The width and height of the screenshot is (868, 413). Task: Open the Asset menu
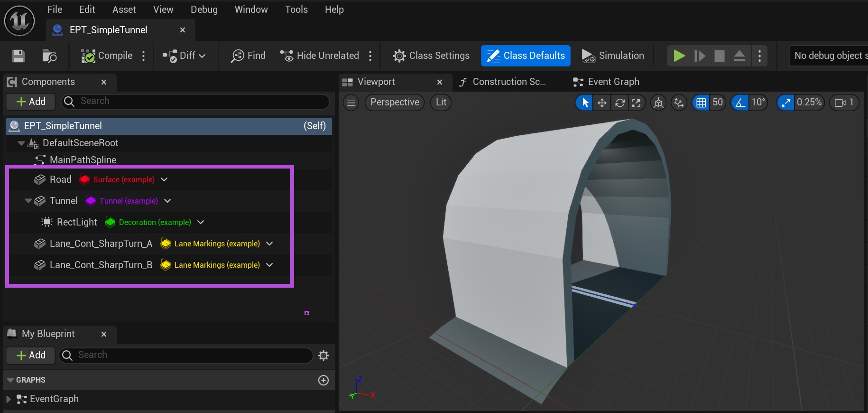coord(124,9)
